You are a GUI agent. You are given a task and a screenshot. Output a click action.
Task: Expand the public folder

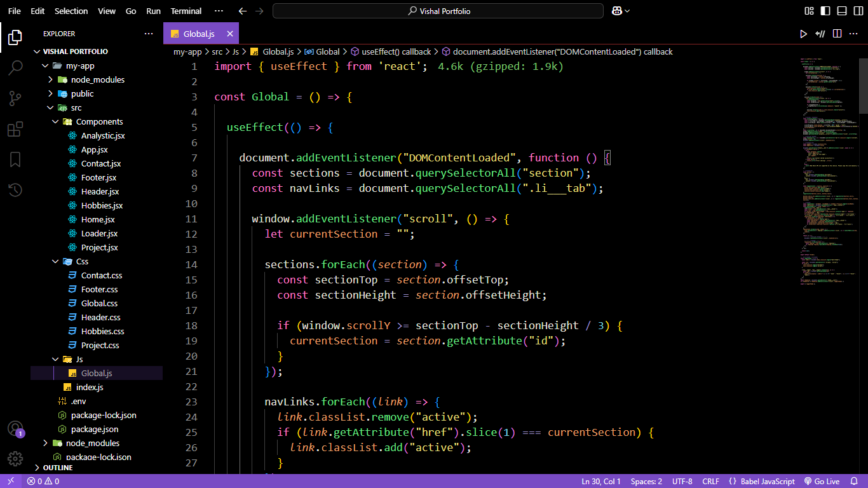pos(97,93)
